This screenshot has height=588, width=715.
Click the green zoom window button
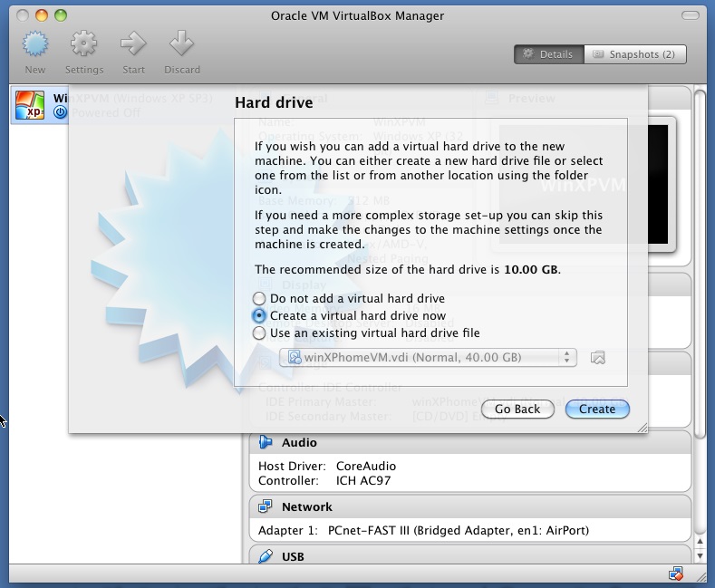pos(61,15)
